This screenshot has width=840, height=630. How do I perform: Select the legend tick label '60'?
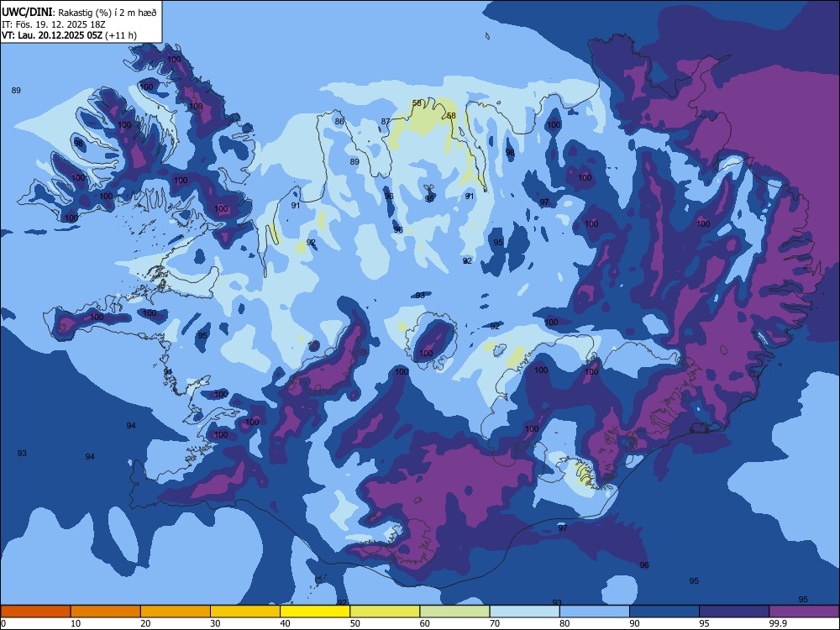[x=425, y=623]
